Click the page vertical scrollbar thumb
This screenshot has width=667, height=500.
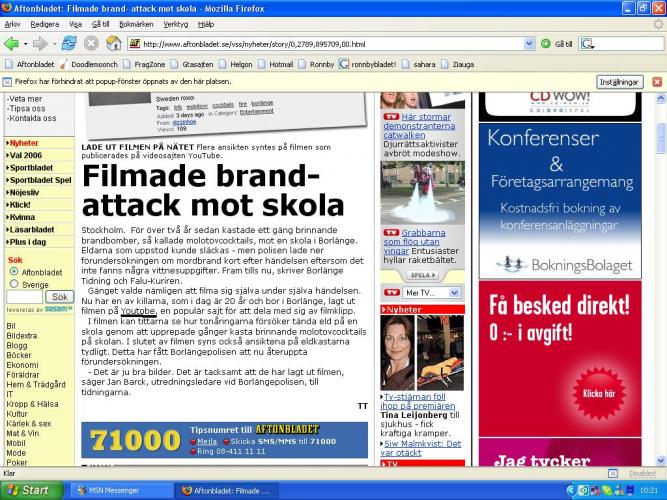[x=661, y=139]
